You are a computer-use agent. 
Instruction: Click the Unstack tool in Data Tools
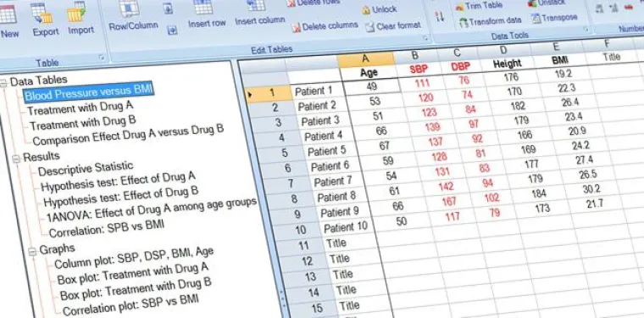(547, 3)
